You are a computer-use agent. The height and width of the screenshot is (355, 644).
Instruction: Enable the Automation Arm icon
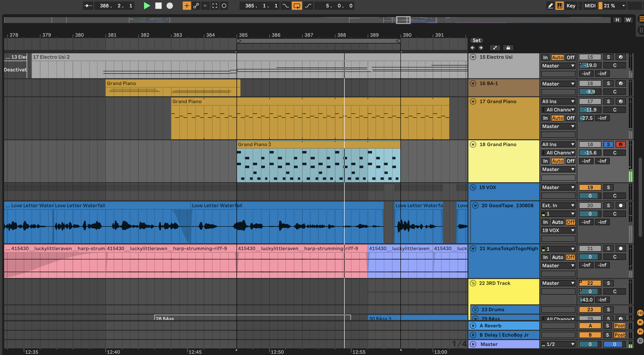pos(196,6)
